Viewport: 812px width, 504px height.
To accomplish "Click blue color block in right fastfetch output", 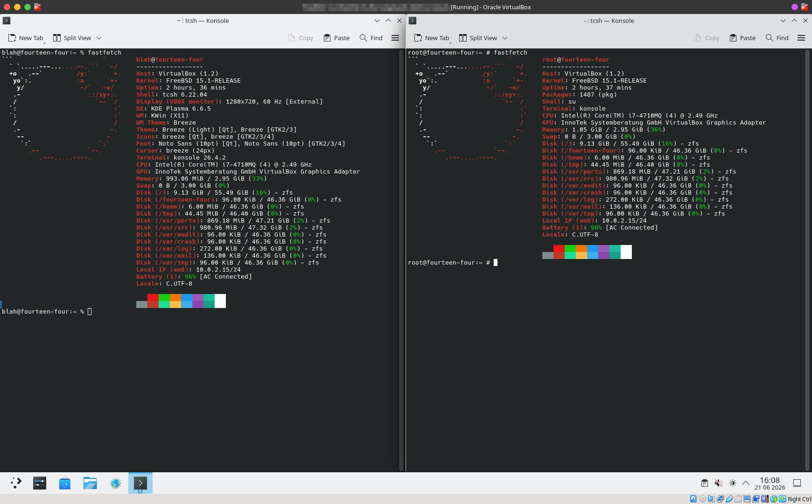I will (593, 248).
